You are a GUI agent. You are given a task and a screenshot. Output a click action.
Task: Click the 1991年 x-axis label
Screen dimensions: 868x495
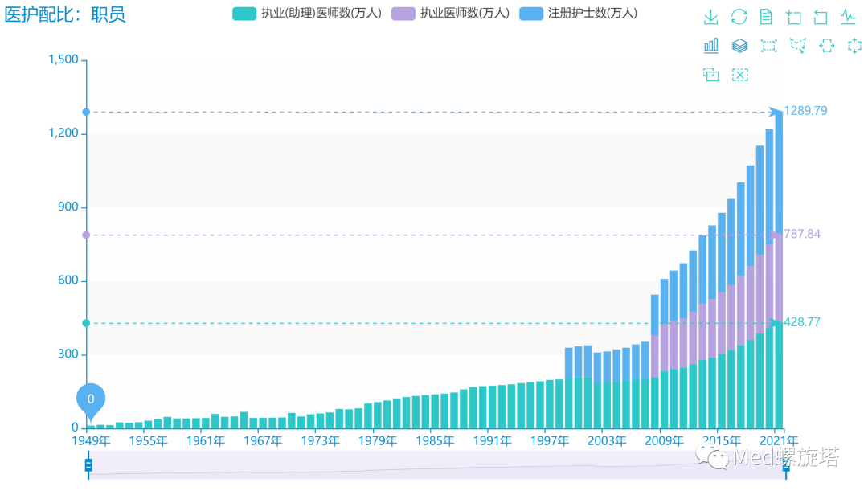coord(492,441)
